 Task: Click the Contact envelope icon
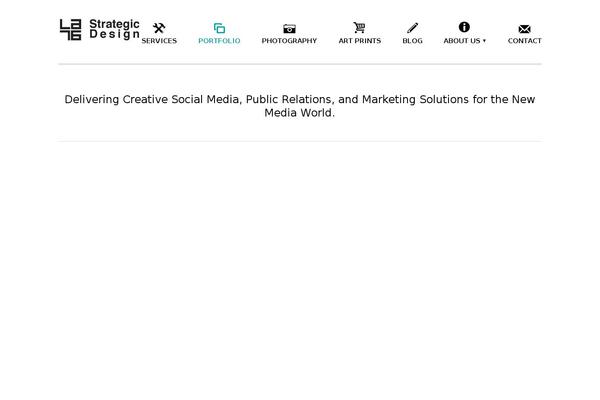525,29
